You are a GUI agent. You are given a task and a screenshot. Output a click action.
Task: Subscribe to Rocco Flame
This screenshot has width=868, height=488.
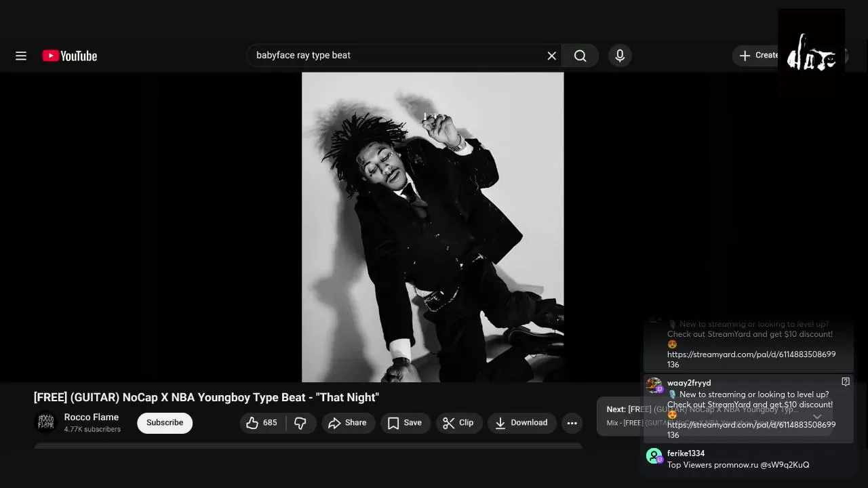click(x=165, y=423)
